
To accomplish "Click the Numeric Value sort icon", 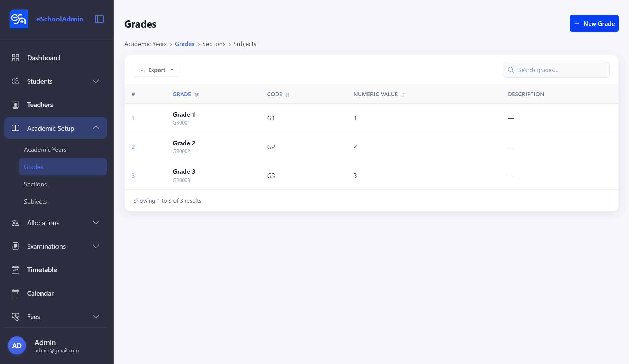I will [403, 95].
